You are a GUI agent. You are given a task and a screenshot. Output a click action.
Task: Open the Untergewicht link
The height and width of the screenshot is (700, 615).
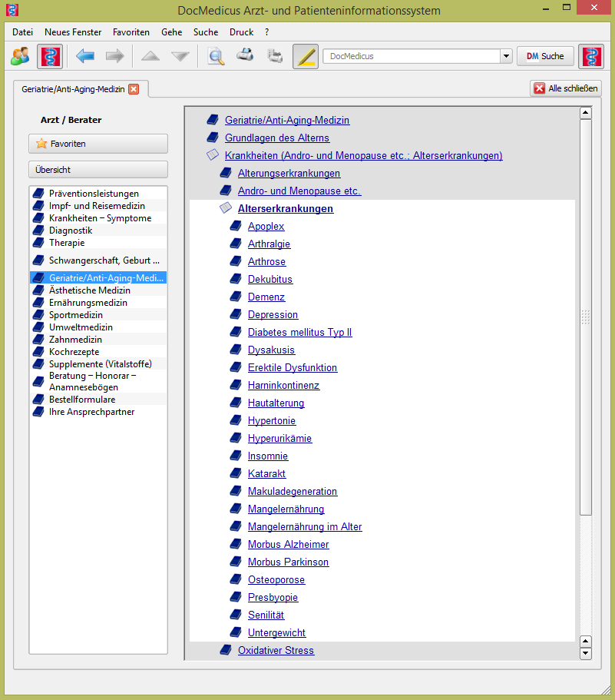pyautogui.click(x=276, y=632)
